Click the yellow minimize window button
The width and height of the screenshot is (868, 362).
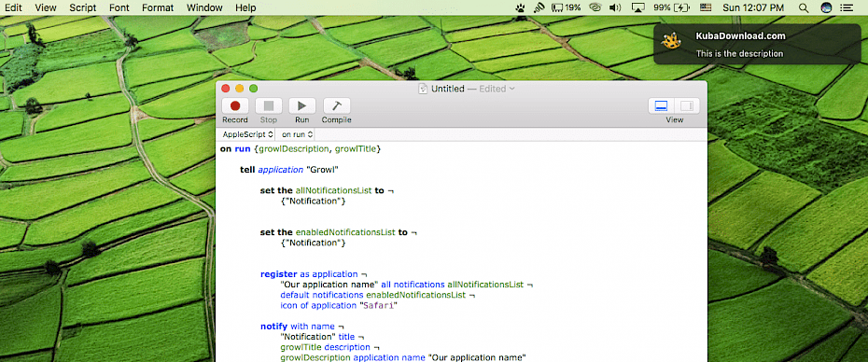point(240,89)
